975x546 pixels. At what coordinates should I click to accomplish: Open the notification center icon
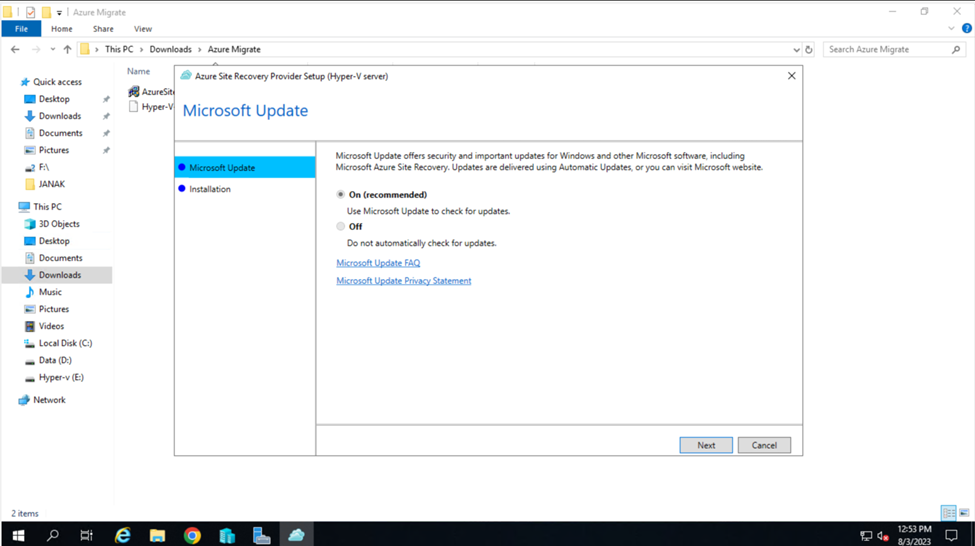[x=951, y=535]
